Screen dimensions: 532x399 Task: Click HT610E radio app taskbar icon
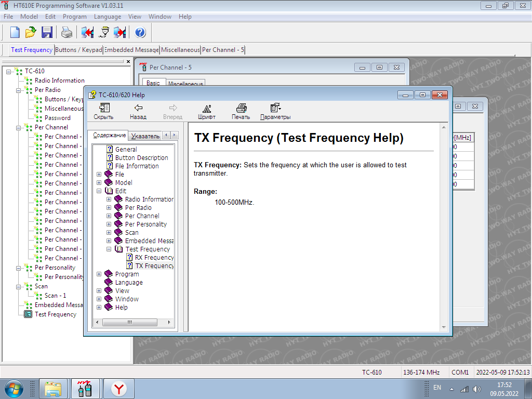point(85,389)
